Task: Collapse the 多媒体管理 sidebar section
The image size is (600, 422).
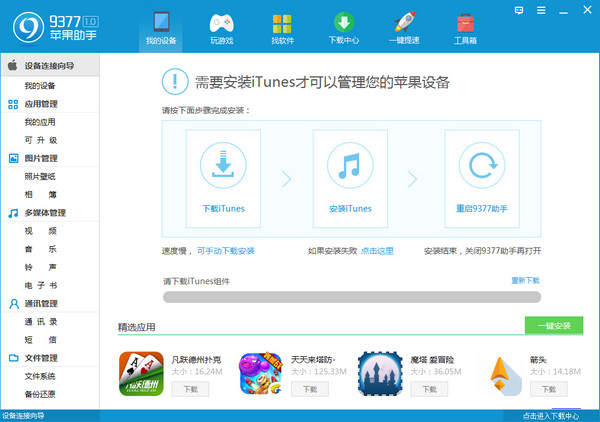Action: pos(44,212)
